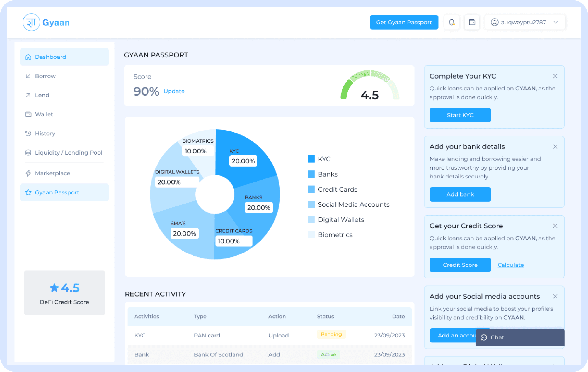Viewport: 588px width, 372px height.
Task: Click the Marketplace lightning icon
Action: (28, 173)
